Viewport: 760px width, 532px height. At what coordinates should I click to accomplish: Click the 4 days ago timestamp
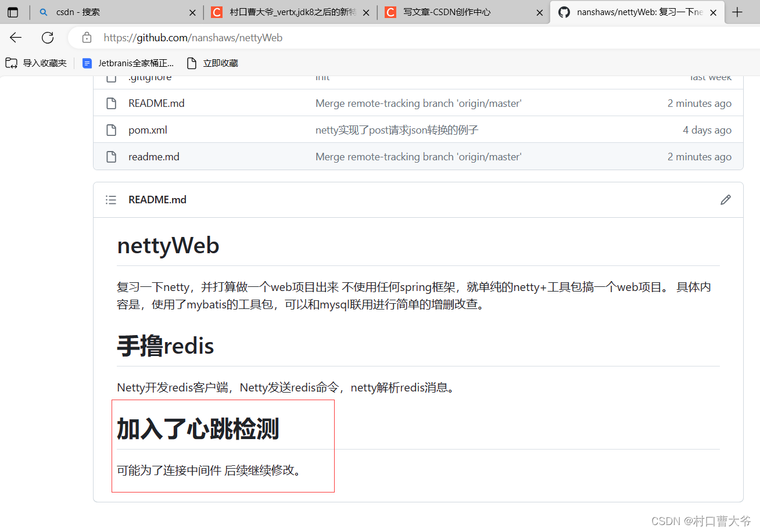pos(707,130)
